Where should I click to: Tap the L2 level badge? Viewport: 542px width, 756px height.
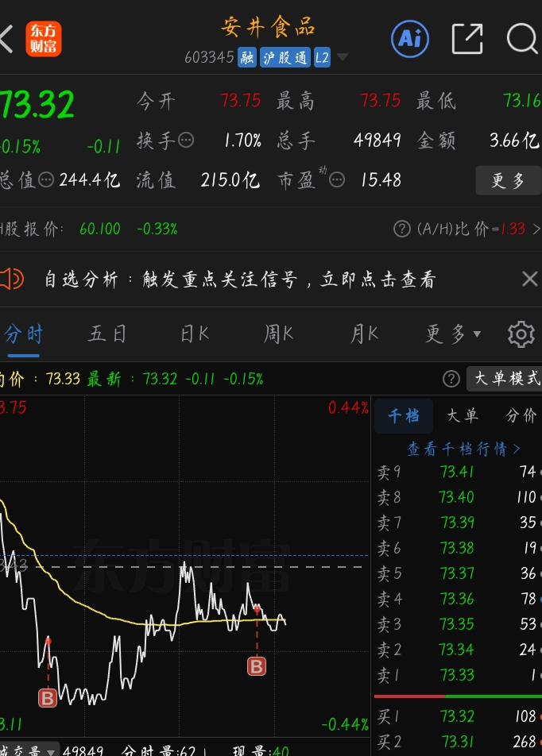coord(322,58)
